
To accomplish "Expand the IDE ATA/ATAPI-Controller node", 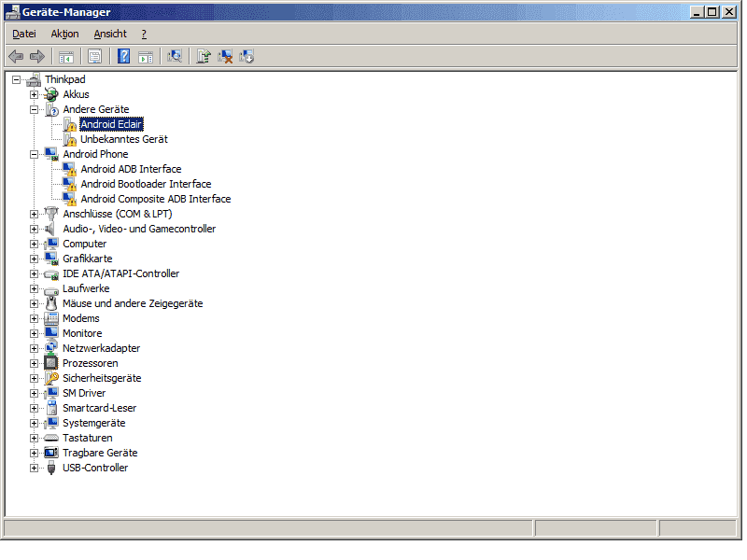I will pos(34,273).
